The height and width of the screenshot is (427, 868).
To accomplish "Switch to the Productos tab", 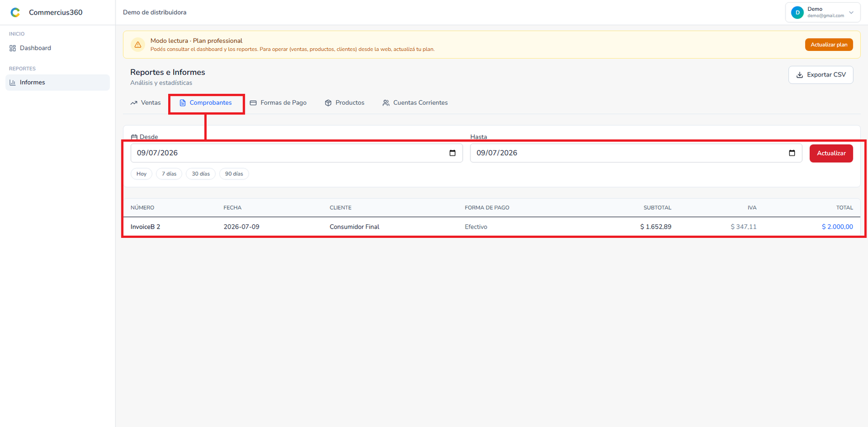I will [344, 102].
